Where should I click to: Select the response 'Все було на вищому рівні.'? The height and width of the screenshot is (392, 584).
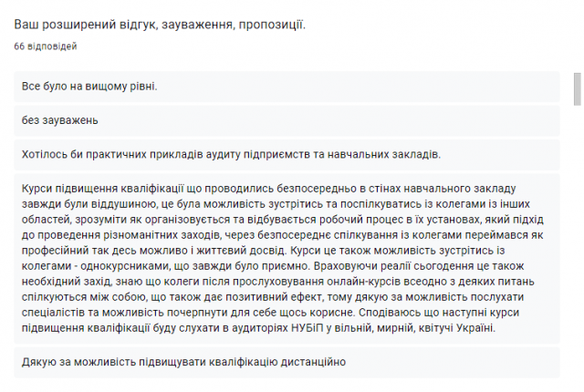click(287, 87)
